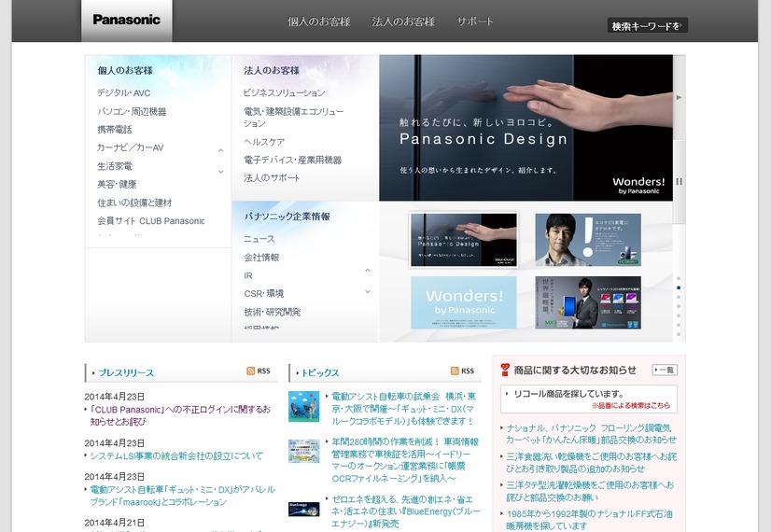
Task: Open the CSR・環境 link
Action: [264, 294]
